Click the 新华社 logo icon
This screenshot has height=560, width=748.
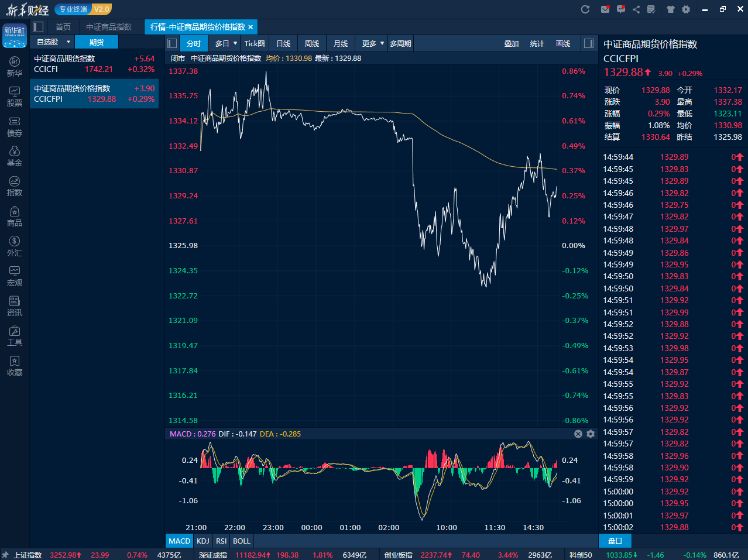click(x=15, y=35)
